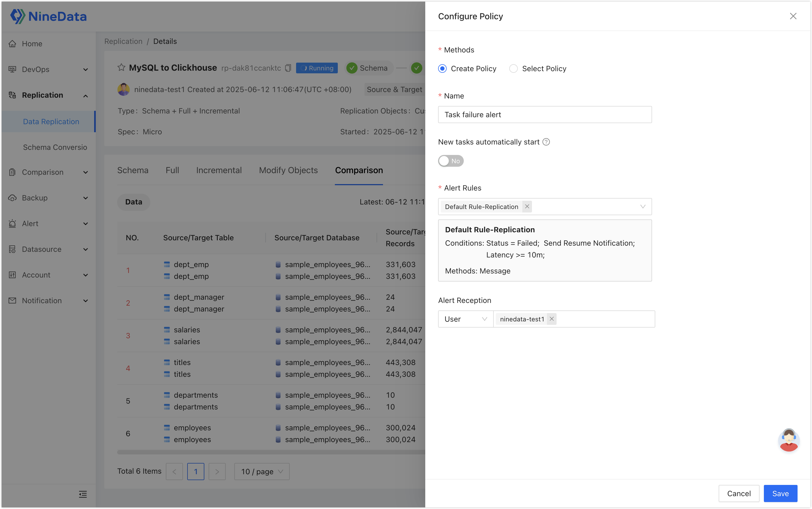This screenshot has height=509, width=812.
Task: Go to the next page of results
Action: [217, 472]
